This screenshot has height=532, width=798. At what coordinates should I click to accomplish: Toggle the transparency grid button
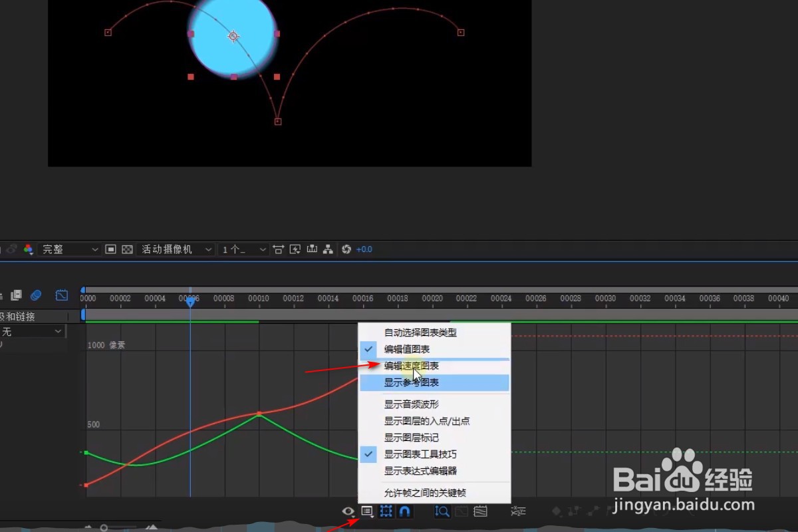[127, 249]
